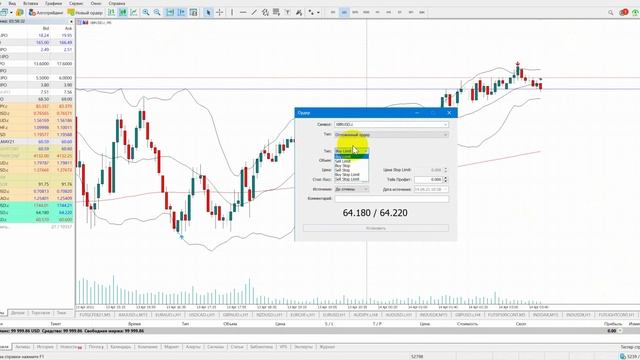Switch chart to bar chart mode

point(111,13)
